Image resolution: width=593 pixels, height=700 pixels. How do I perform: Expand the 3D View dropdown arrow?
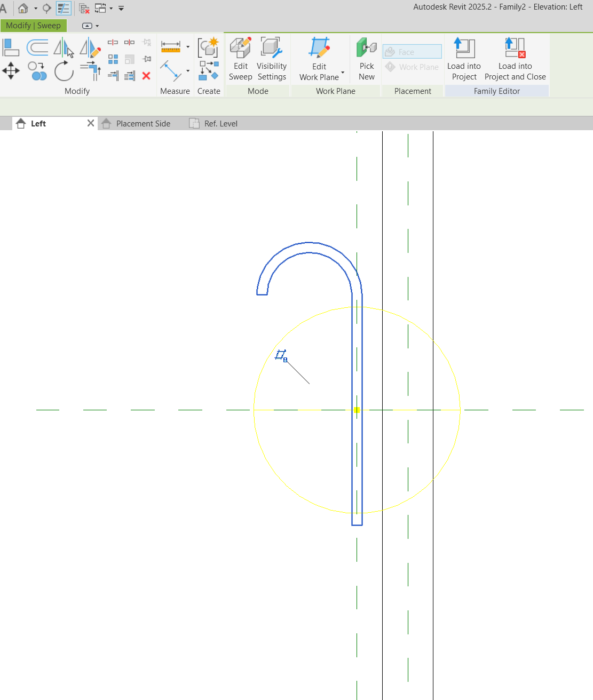(36, 9)
